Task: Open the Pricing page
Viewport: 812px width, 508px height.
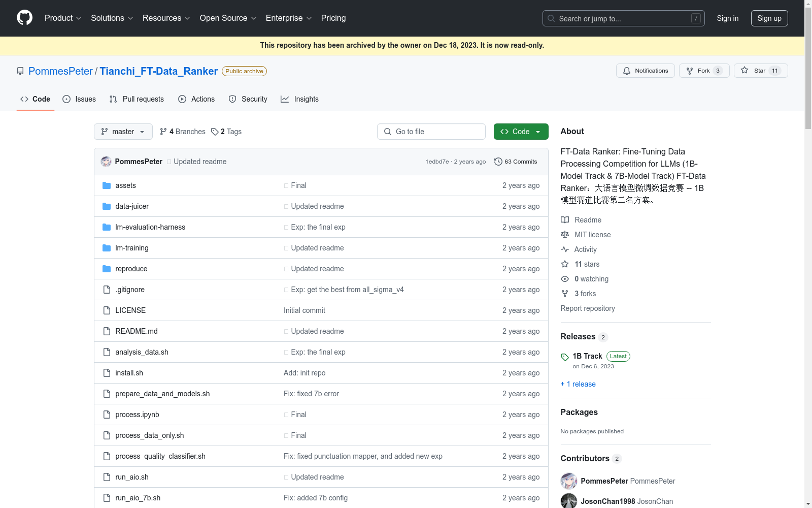Action: tap(333, 18)
